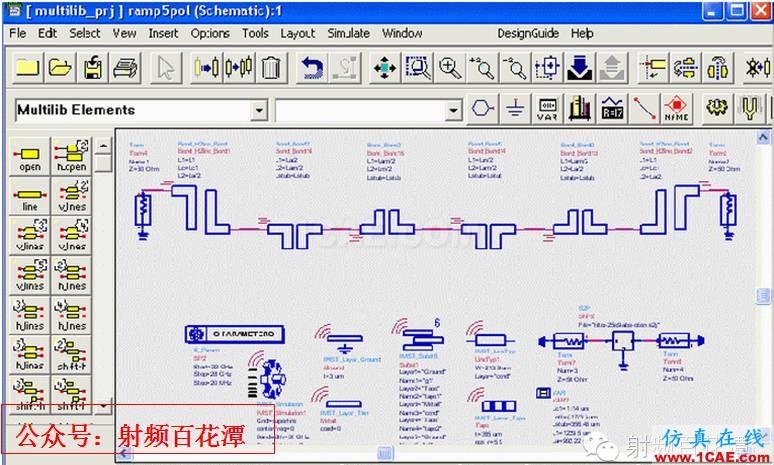Click the Tune fork-shaped icon
The width and height of the screenshot is (774, 465).
[x=749, y=108]
